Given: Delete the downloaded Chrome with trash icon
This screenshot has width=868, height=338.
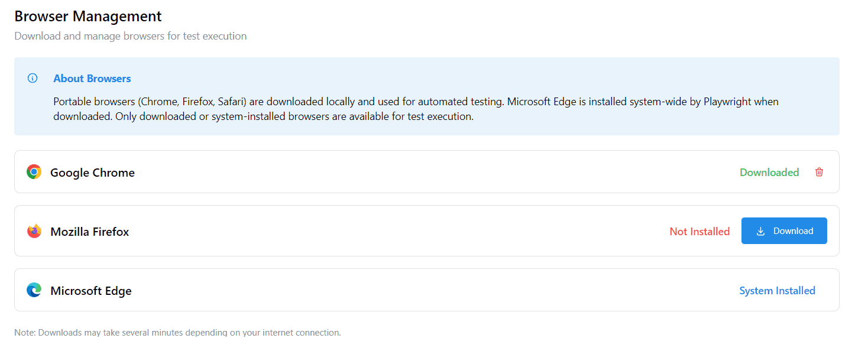Looking at the screenshot, I should coord(819,172).
